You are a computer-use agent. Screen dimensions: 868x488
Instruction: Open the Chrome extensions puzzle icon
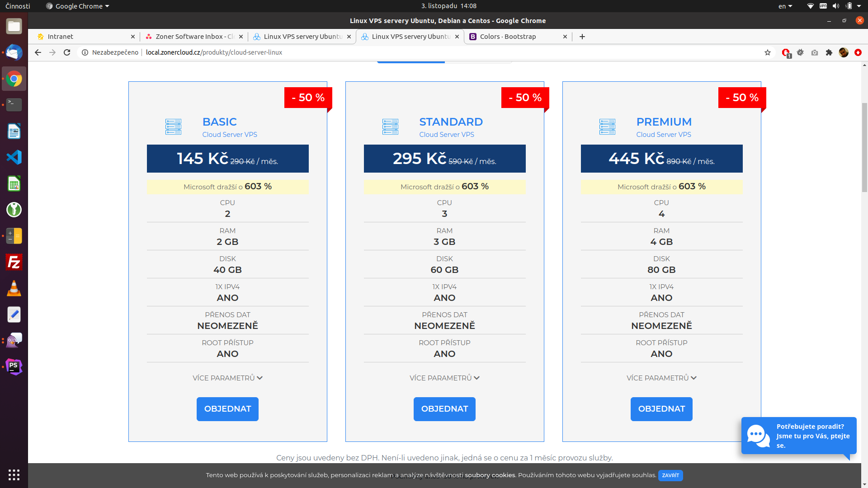click(829, 52)
